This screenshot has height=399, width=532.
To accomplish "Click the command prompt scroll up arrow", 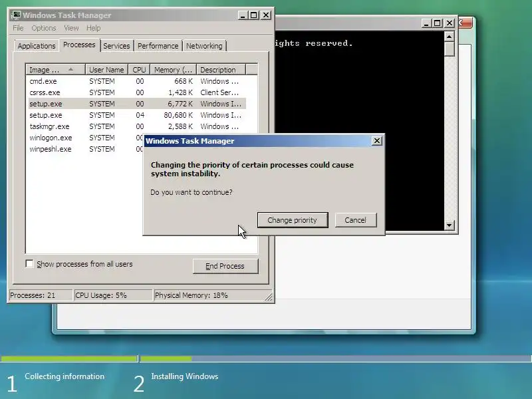I will (x=450, y=37).
